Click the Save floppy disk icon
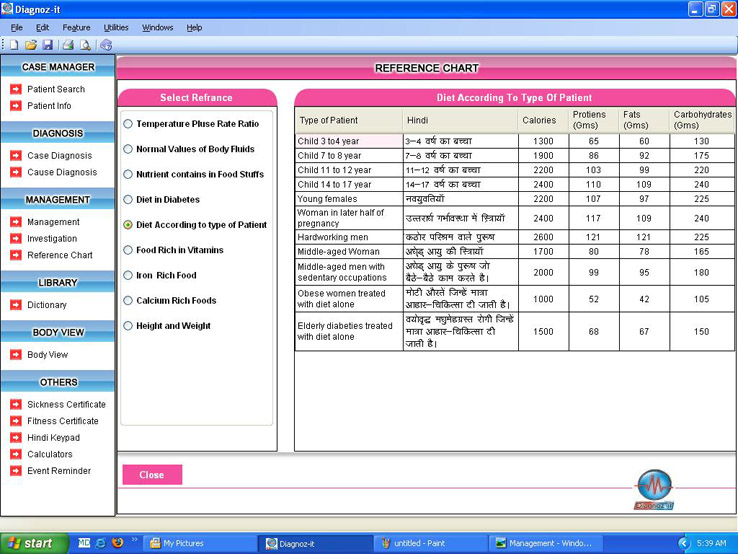 tap(47, 45)
